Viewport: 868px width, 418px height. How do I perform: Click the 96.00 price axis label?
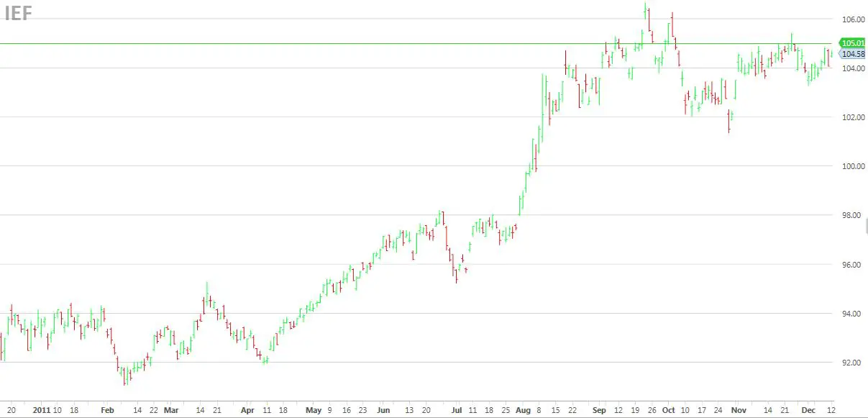tap(852, 265)
